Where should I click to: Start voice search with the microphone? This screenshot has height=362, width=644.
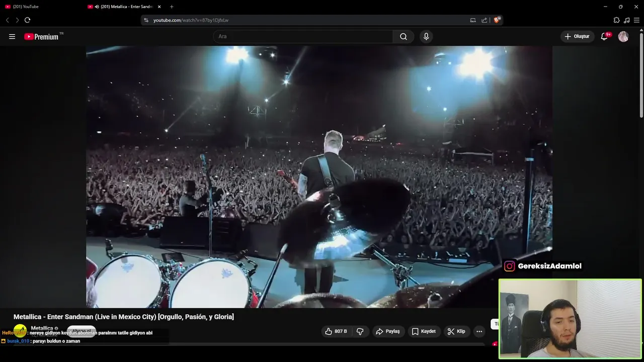tap(426, 37)
